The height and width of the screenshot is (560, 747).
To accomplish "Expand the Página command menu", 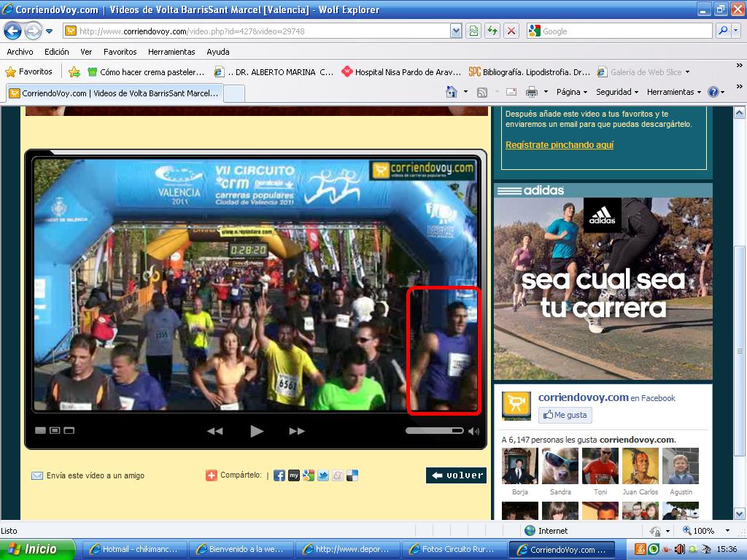I will (x=572, y=93).
